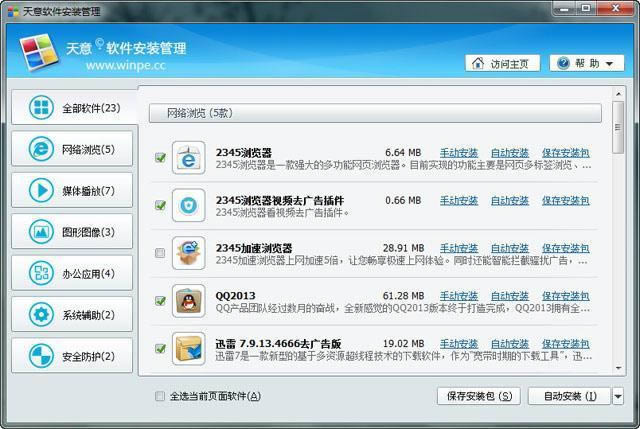This screenshot has height=429, width=640.
Task: Enable the 2345加速浏览器 checkbox
Action: click(x=160, y=253)
